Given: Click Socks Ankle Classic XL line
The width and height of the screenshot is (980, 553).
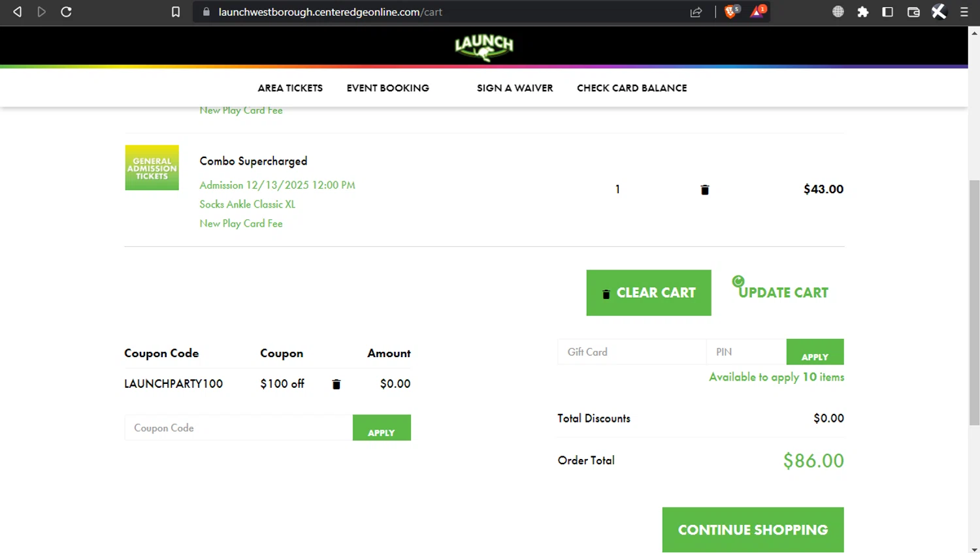Looking at the screenshot, I should coord(248,204).
